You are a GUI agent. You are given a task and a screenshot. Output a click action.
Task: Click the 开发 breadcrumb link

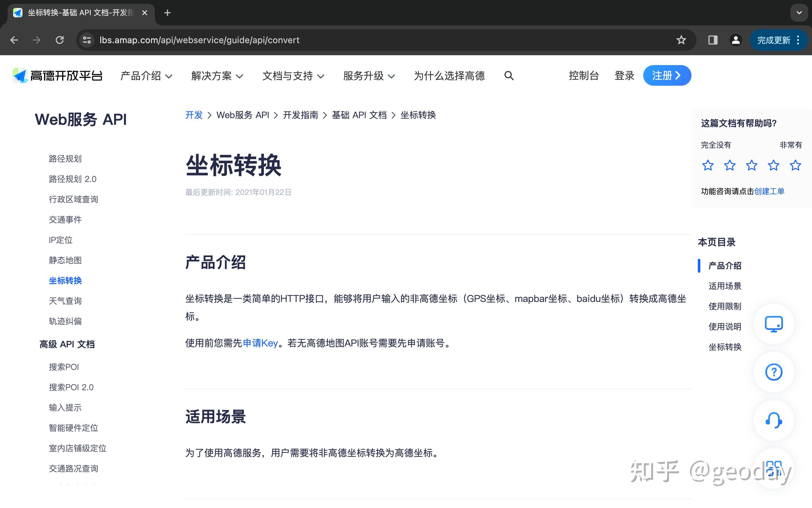point(194,115)
